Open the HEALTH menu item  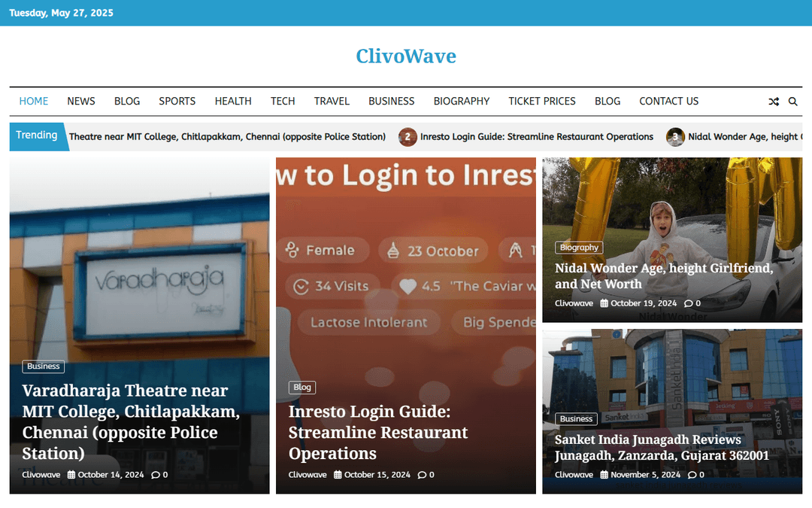[233, 101]
